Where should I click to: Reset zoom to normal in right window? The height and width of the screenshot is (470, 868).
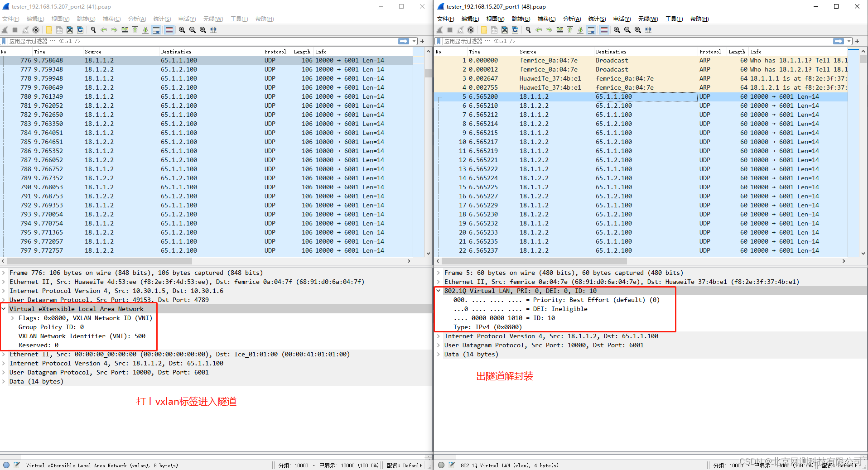click(x=638, y=30)
